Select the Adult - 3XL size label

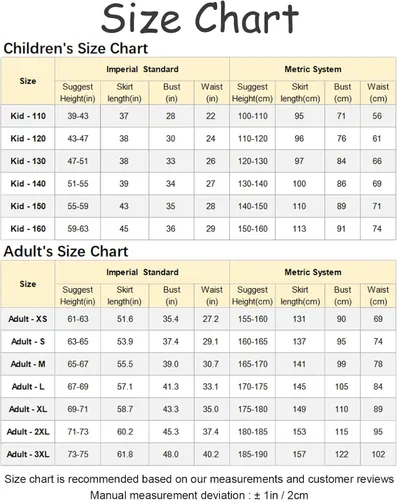pyautogui.click(x=28, y=454)
